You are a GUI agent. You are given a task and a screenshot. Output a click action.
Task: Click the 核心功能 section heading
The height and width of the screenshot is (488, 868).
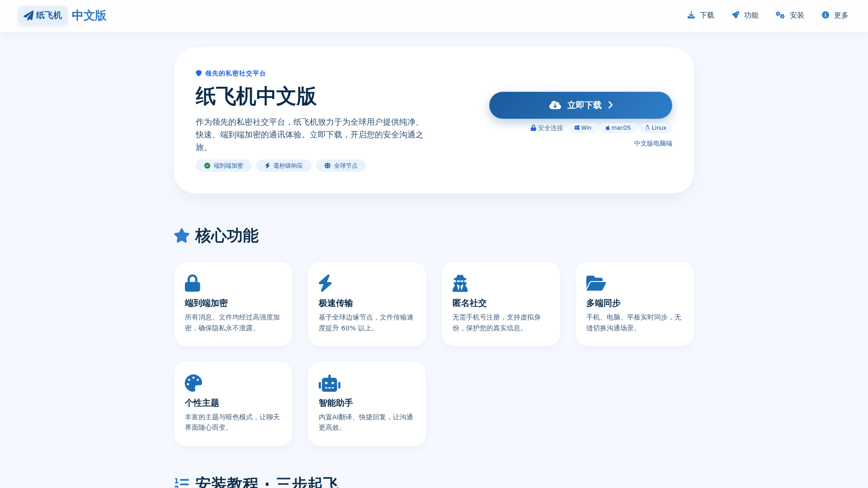227,236
